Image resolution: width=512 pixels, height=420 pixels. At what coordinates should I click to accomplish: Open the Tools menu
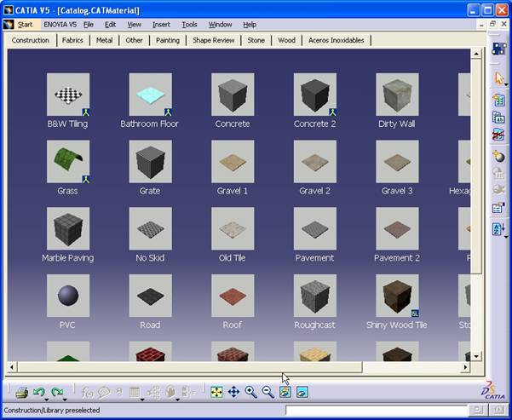tap(189, 25)
